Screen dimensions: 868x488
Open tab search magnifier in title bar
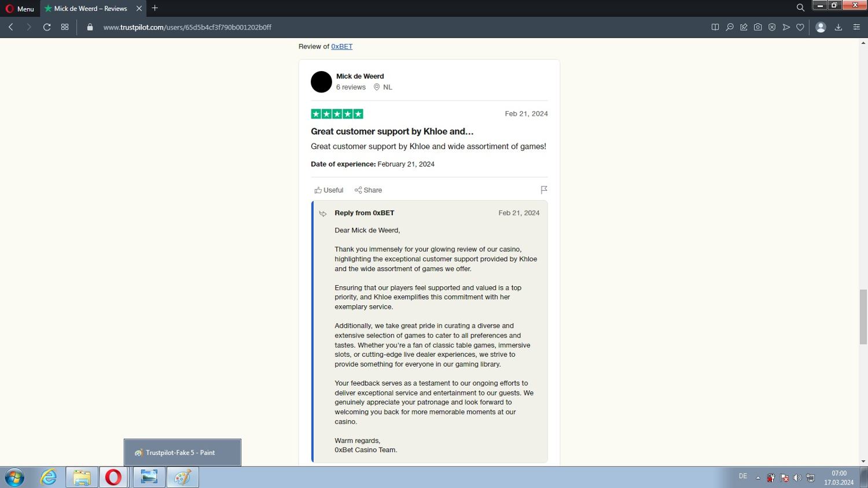(800, 8)
